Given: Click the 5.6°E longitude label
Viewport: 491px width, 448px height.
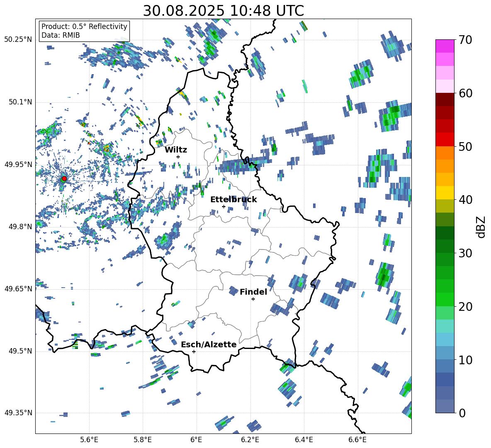Looking at the screenshot, I should tap(89, 440).
